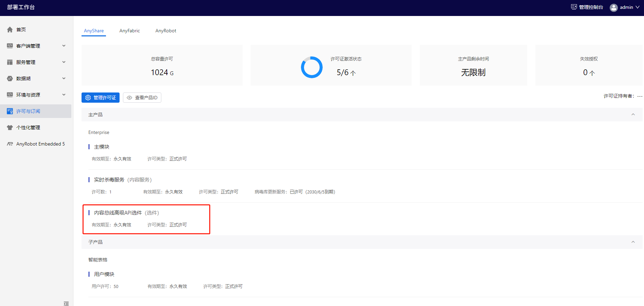Click the 0 个 invalid authorization value
Image resolution: width=644 pixels, height=306 pixels.
pos(589,72)
